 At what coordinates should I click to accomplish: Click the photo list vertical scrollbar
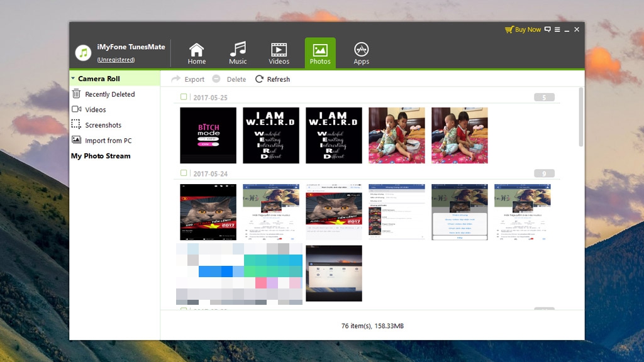(x=580, y=119)
